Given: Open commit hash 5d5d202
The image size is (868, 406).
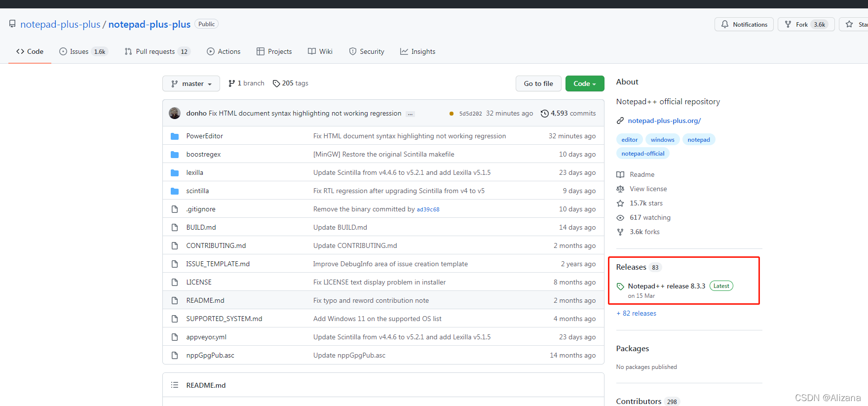Looking at the screenshot, I should click(x=471, y=114).
